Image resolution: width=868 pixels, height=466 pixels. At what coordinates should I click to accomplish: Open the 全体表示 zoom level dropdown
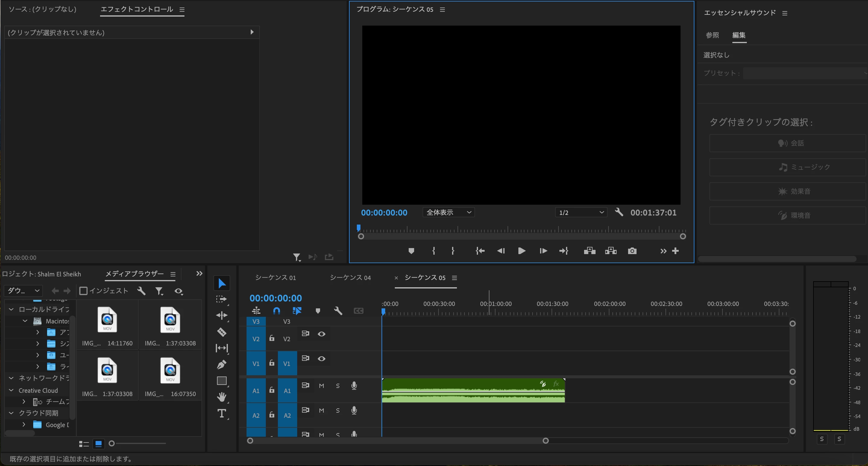click(448, 212)
